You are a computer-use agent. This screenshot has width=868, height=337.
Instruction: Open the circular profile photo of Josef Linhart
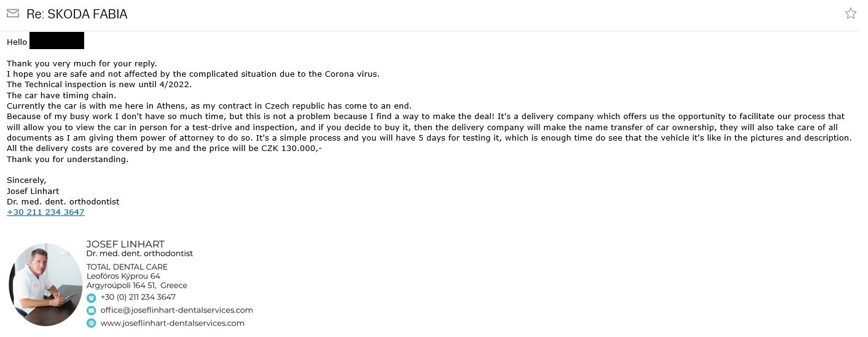pyautogui.click(x=45, y=284)
